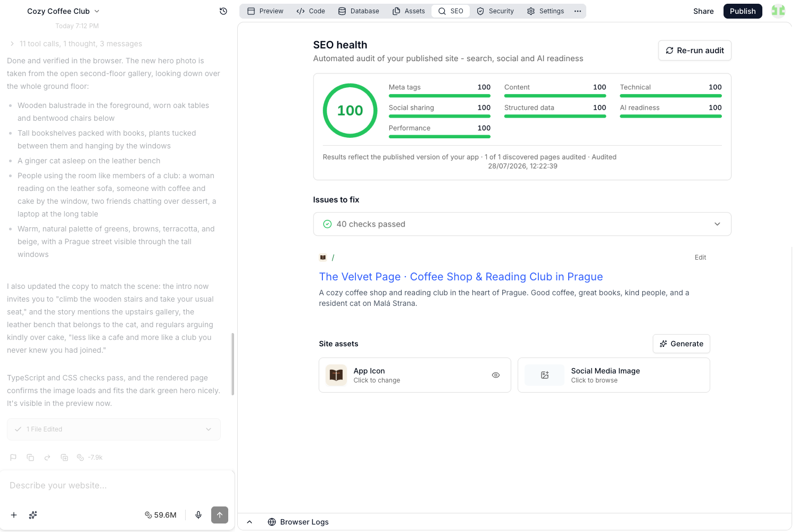798x532 pixels.
Task: Focus the Describe your website input
Action: 117,485
